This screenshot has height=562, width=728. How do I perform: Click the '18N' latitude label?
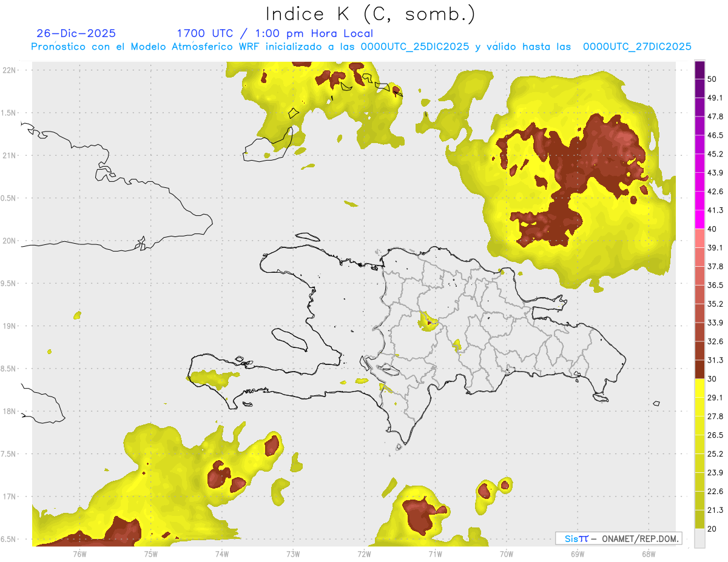pyautogui.click(x=9, y=412)
